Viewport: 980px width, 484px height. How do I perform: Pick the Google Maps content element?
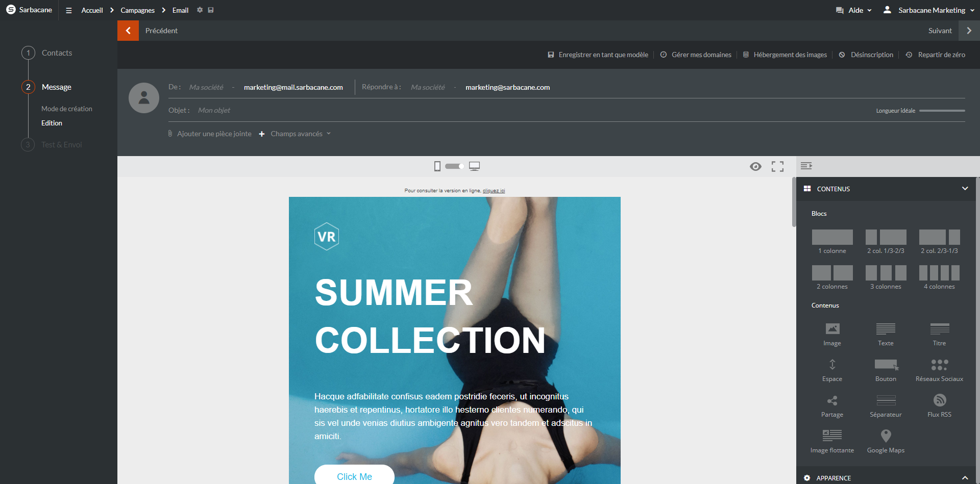[886, 441]
